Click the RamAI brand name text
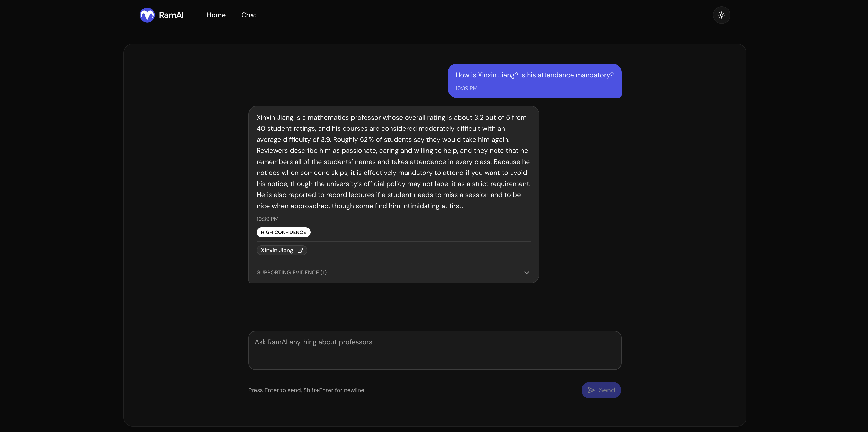This screenshot has width=868, height=432. pos(171,15)
